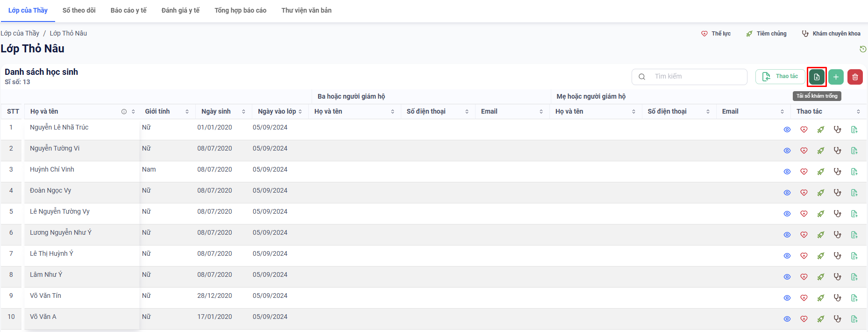This screenshot has width=868, height=332.
Task: Go to Lớp của Thầy breadcrumb link
Action: click(x=20, y=33)
